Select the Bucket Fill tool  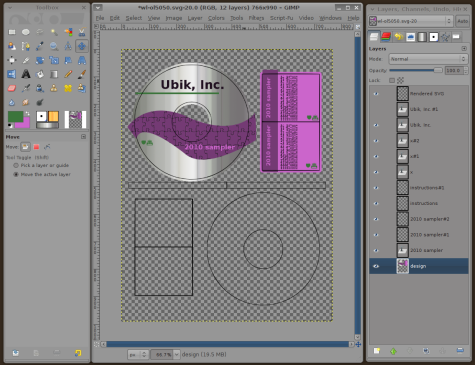pos(40,74)
